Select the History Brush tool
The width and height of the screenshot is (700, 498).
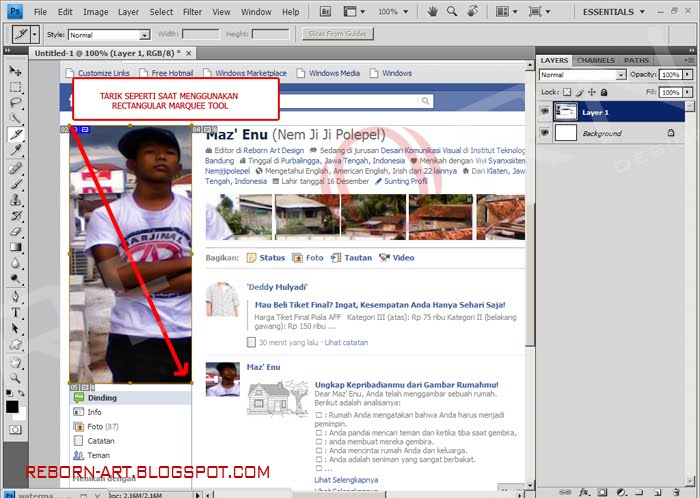point(15,216)
